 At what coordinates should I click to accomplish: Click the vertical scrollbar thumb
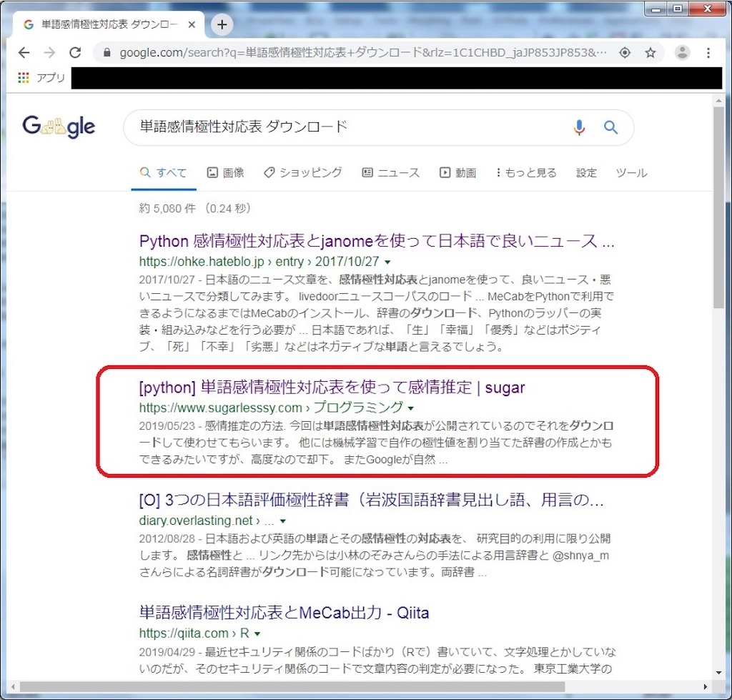(x=718, y=208)
